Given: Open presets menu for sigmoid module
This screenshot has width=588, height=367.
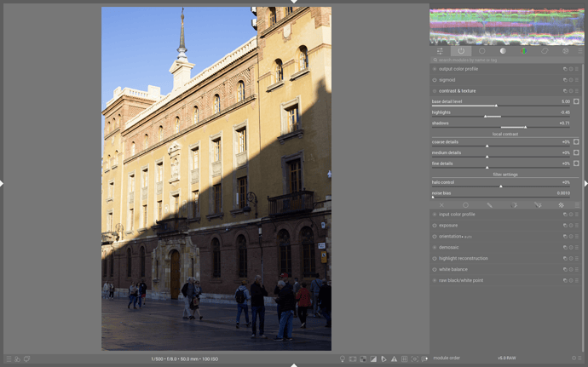Looking at the screenshot, I should [x=577, y=80].
